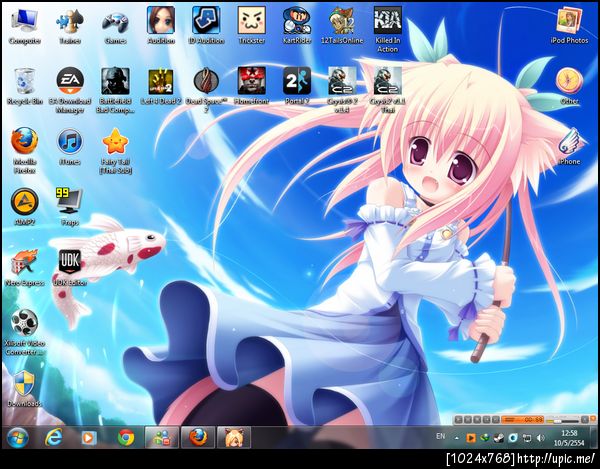This screenshot has width=600, height=469.
Task: Click the Show desktop strip
Action: point(594,438)
